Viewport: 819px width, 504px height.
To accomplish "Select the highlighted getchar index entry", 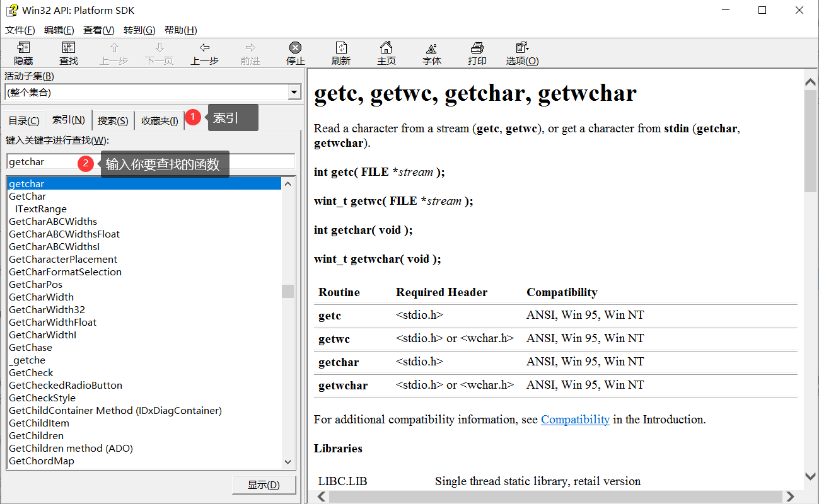I will coord(144,184).
